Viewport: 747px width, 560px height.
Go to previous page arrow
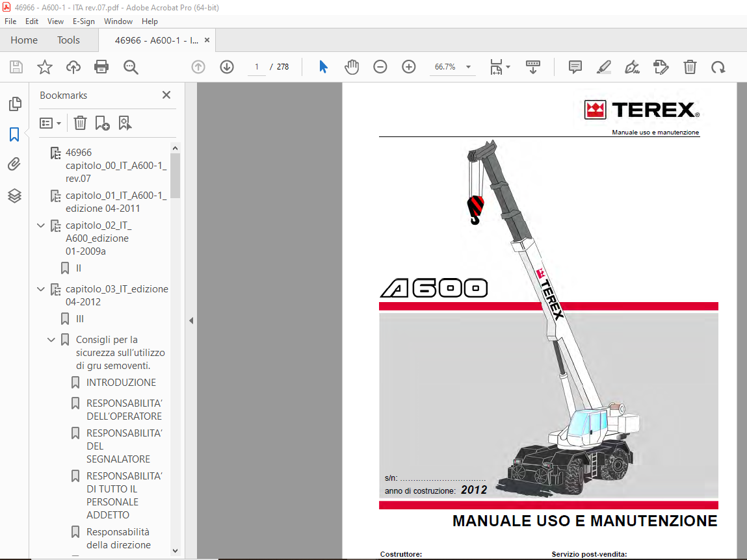coord(198,67)
